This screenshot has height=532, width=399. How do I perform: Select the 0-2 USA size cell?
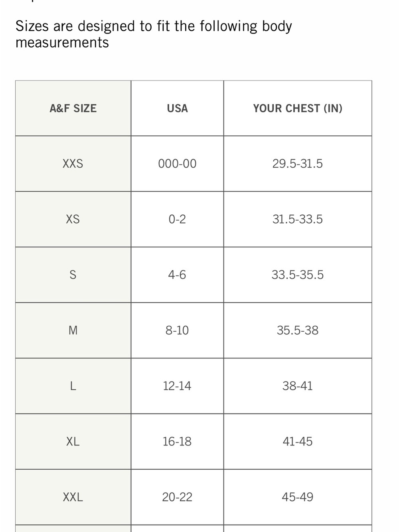click(x=177, y=219)
